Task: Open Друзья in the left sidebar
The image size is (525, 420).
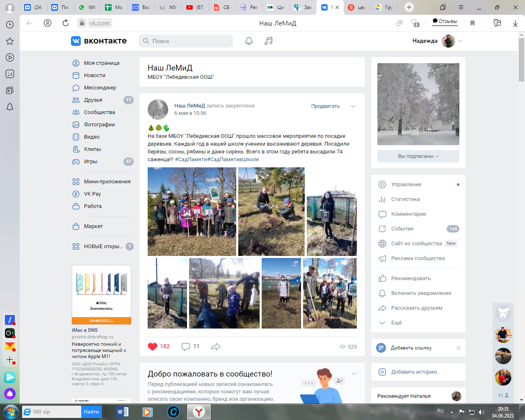Action: (x=93, y=100)
